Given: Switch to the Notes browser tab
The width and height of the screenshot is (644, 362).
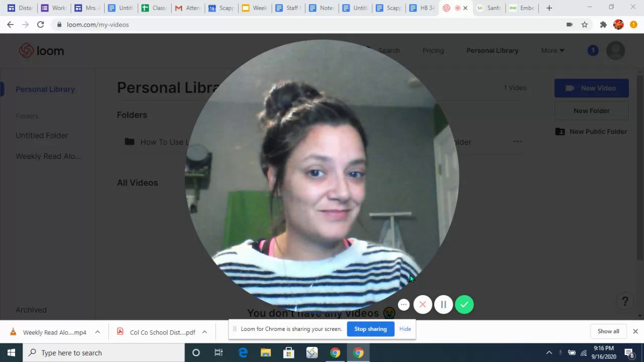Looking at the screenshot, I should 321,8.
